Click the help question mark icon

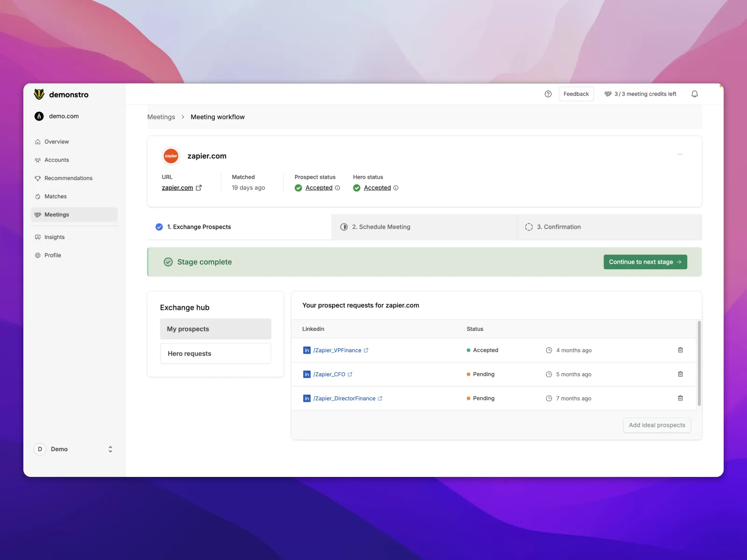tap(548, 94)
